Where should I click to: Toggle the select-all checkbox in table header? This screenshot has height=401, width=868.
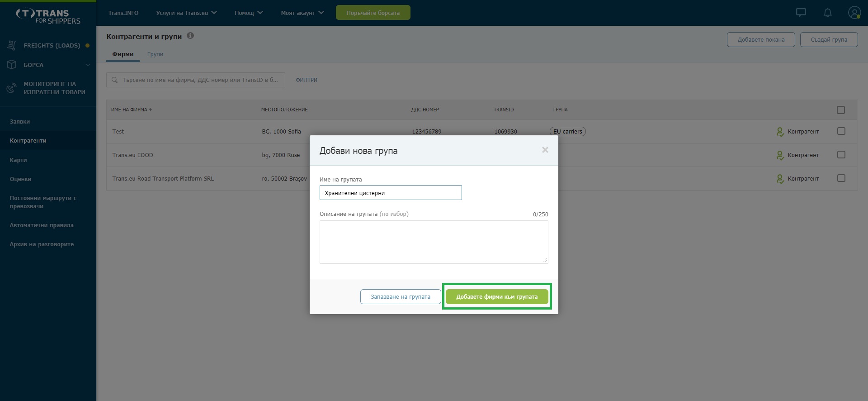click(841, 110)
